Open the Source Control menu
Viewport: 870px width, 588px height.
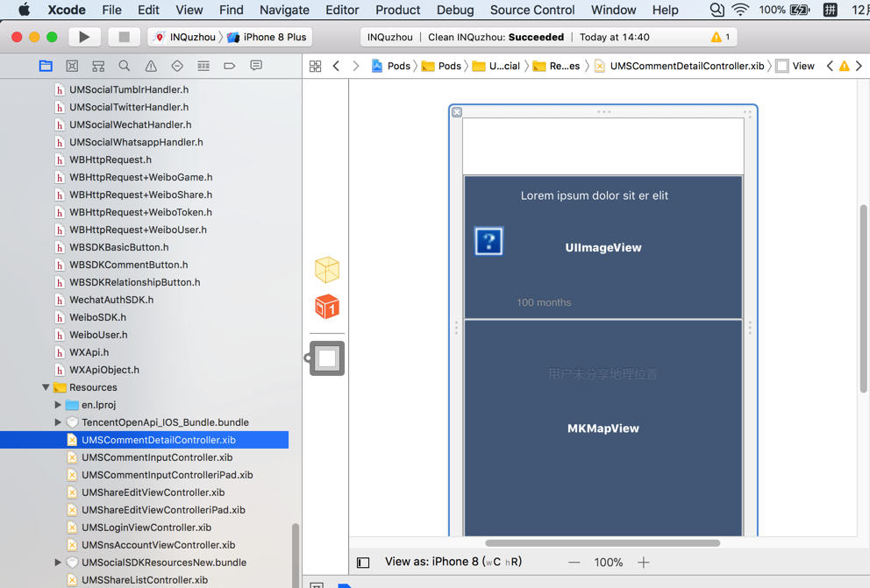tap(532, 10)
